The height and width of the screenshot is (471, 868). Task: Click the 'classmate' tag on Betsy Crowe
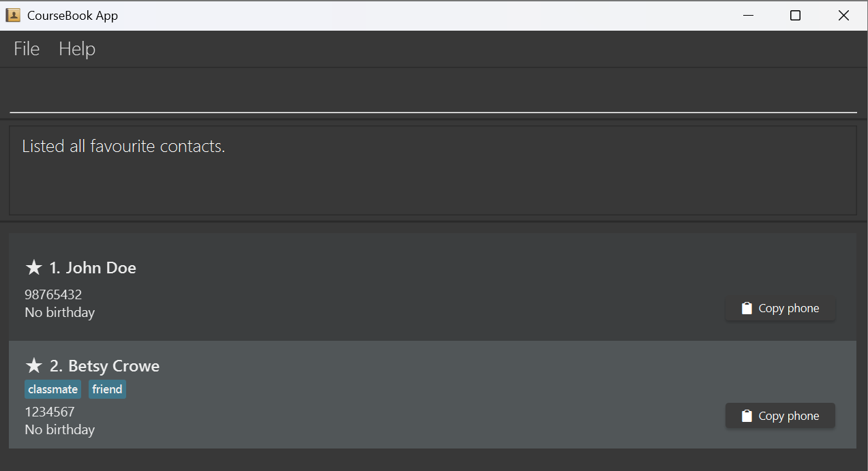(53, 389)
